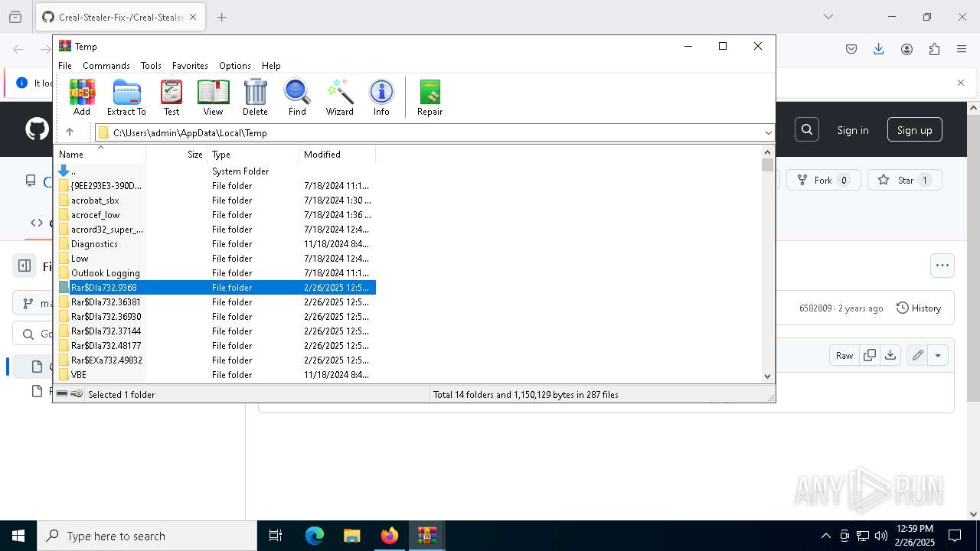Switch to Firefox on the taskbar
Image resolution: width=980 pixels, height=551 pixels.
tap(389, 536)
